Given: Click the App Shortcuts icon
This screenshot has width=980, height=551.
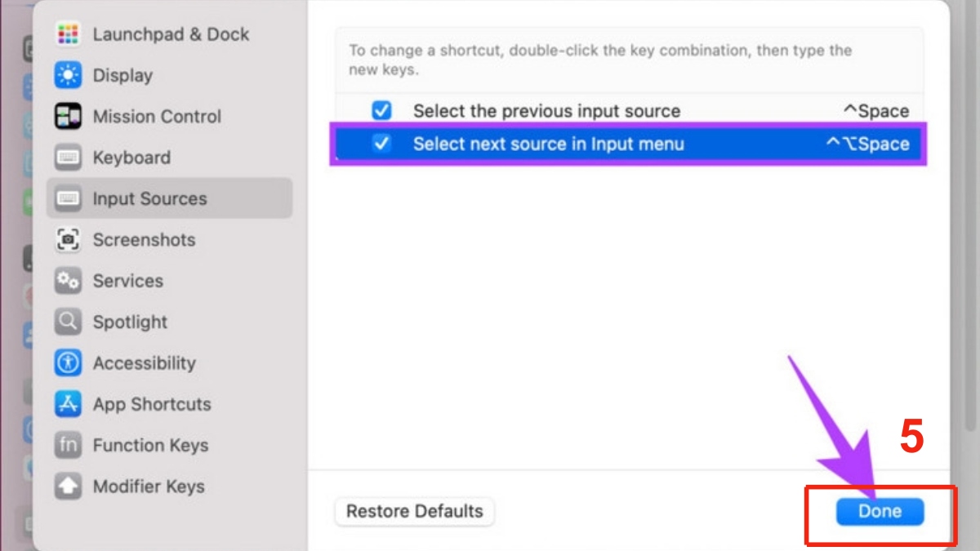Looking at the screenshot, I should 68,404.
